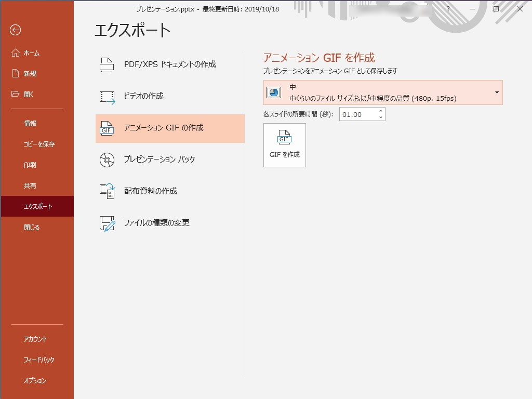Decrease 各スライドの所要時間 with the down arrow

tap(380, 117)
